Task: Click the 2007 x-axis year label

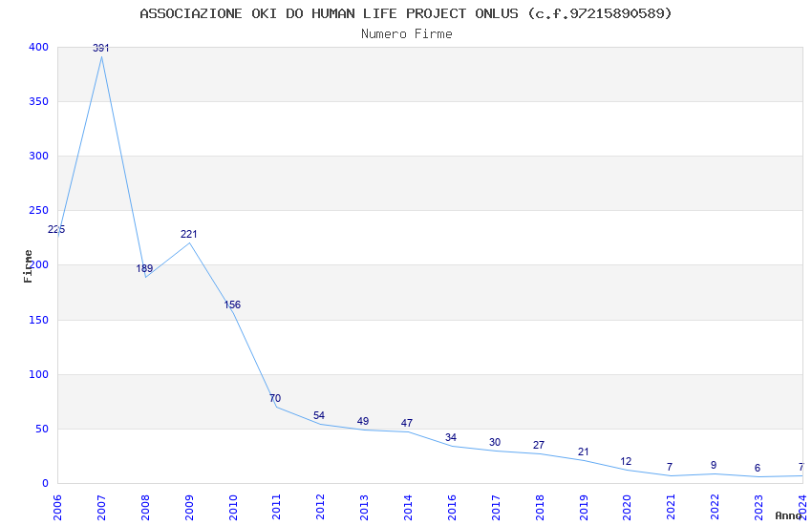Action: coord(101,507)
